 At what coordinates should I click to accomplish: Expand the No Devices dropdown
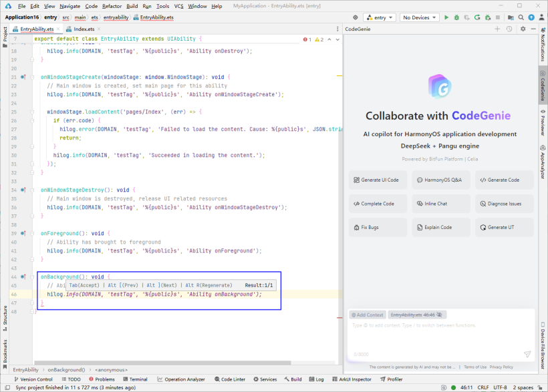pos(419,17)
